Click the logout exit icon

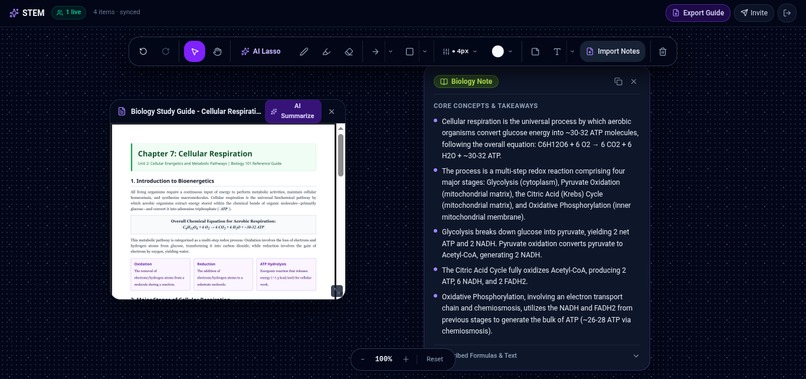786,13
